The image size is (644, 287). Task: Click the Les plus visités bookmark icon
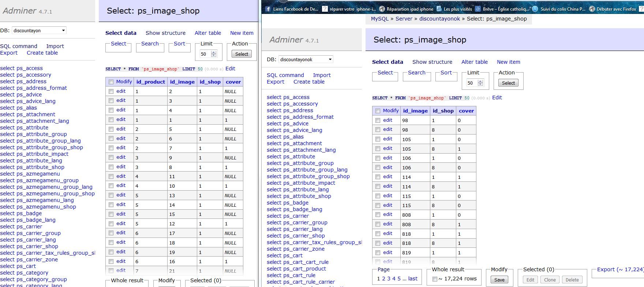(x=439, y=9)
